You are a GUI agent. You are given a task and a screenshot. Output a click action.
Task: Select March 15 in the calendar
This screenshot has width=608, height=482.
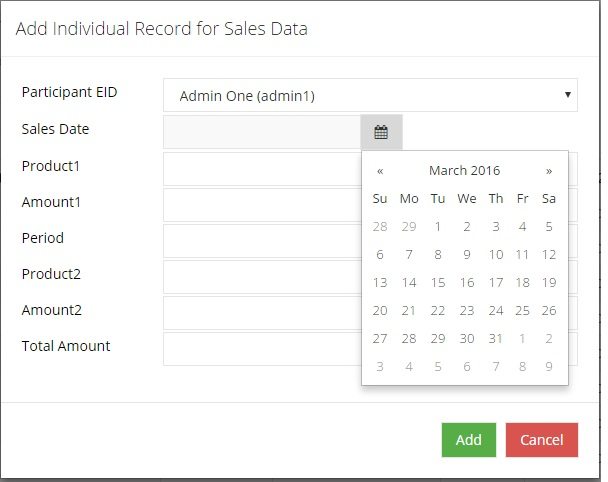tap(438, 283)
